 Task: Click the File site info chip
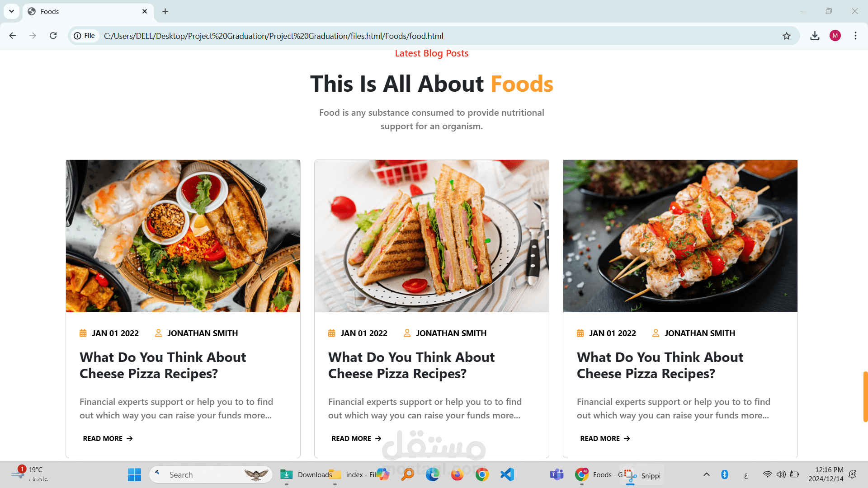[85, 36]
